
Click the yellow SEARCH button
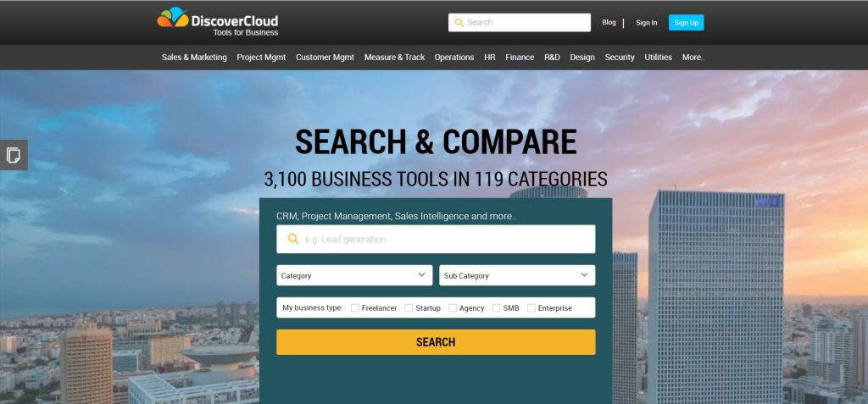437,342
